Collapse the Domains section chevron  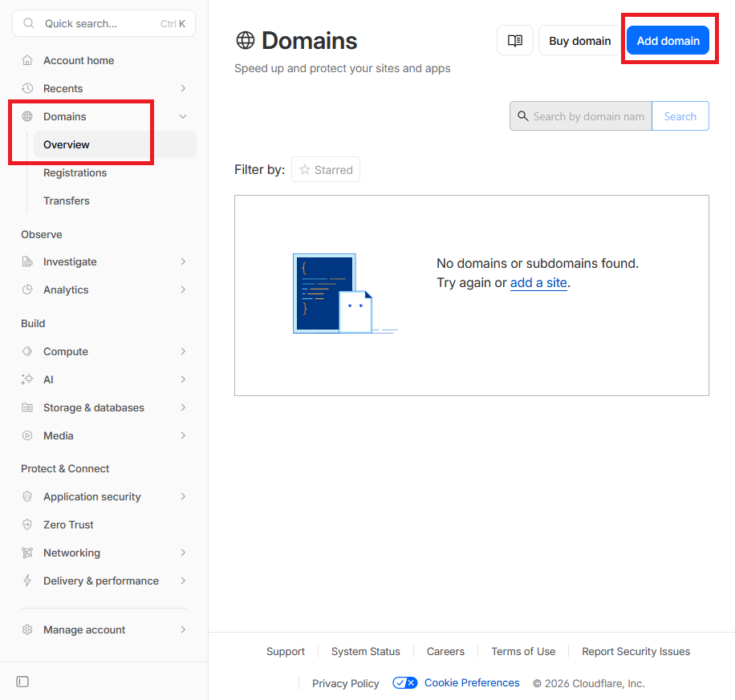tap(183, 117)
